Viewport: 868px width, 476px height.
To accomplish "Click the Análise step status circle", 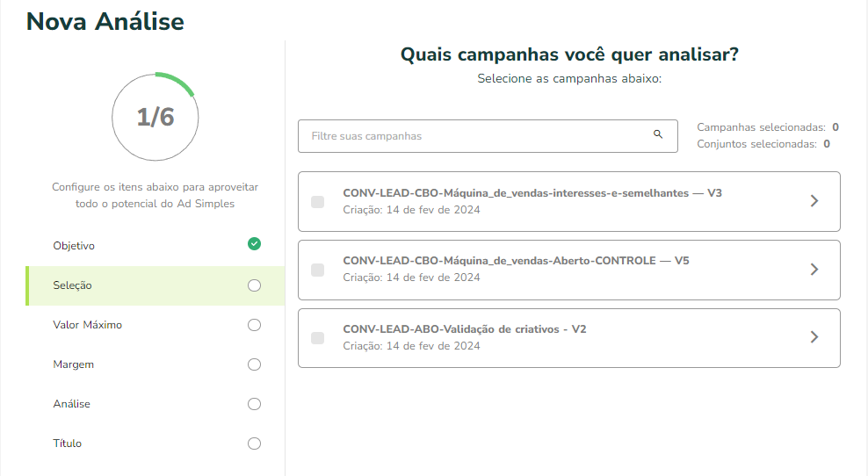I will coord(254,404).
